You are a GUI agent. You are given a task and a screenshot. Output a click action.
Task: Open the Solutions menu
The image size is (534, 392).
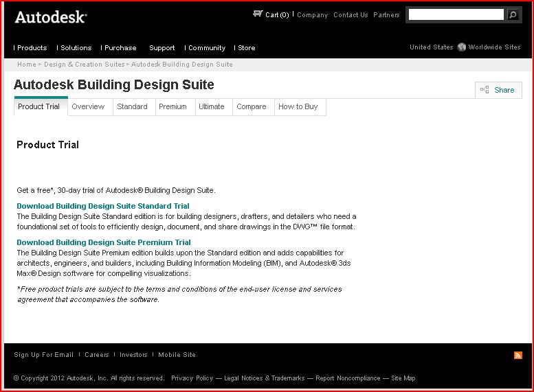(76, 48)
